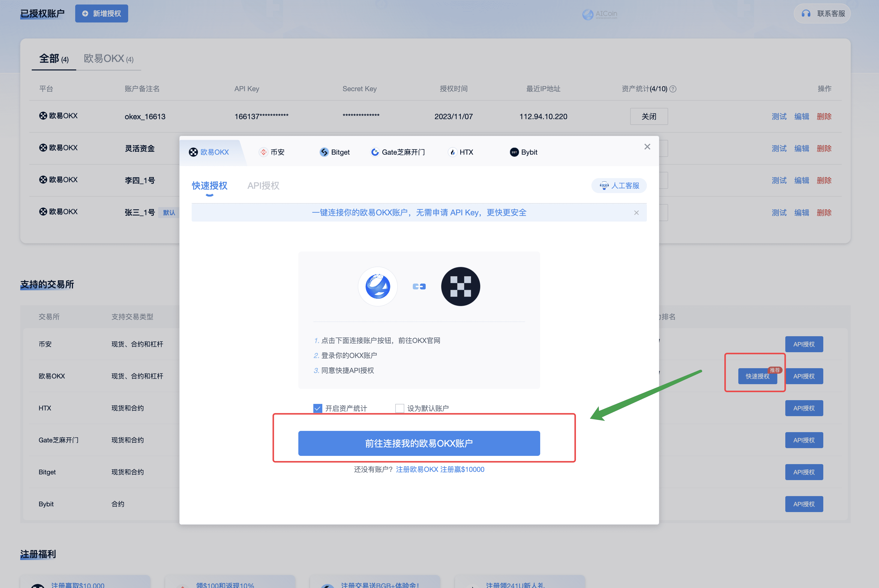The width and height of the screenshot is (879, 588).
Task: Click 删除 for 张三_1号 account
Action: (824, 213)
